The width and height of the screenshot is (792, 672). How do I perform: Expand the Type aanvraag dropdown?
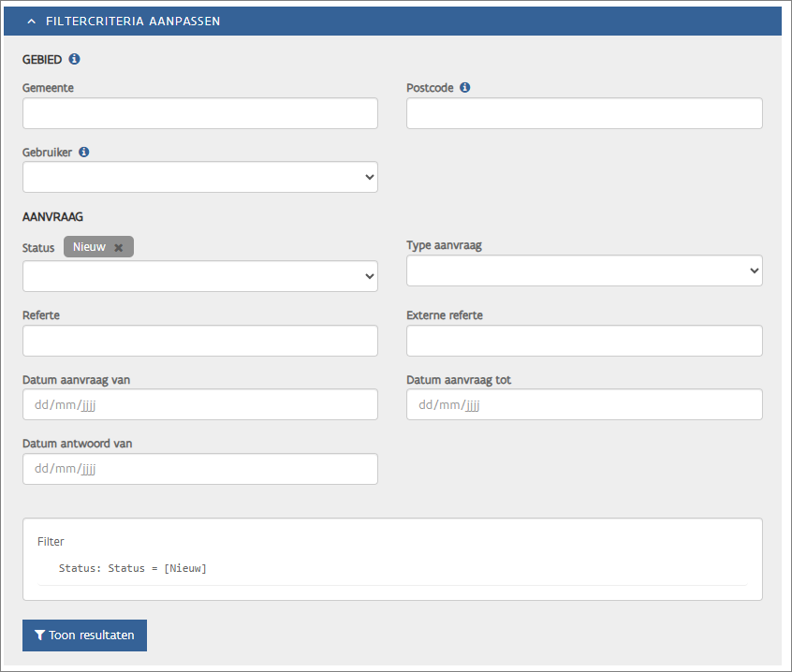tap(583, 270)
